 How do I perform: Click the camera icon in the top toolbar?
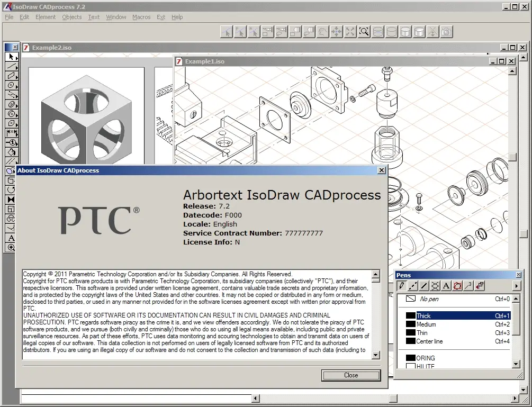(x=446, y=32)
